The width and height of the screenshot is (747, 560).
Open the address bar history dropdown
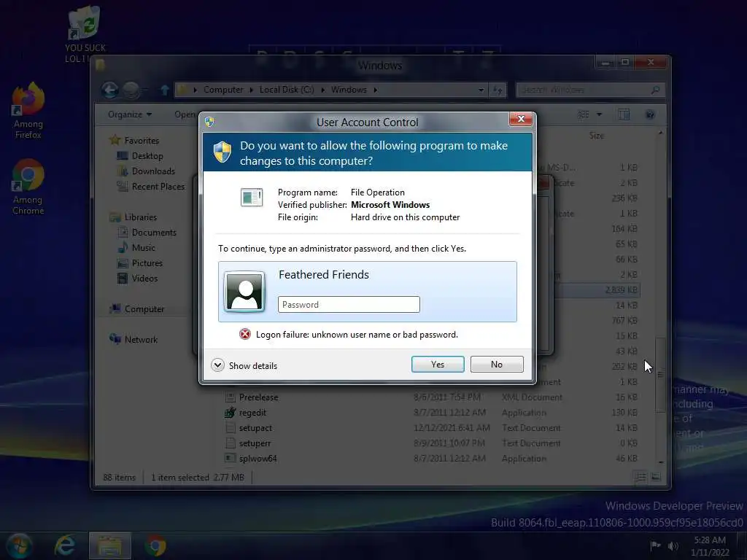[481, 90]
